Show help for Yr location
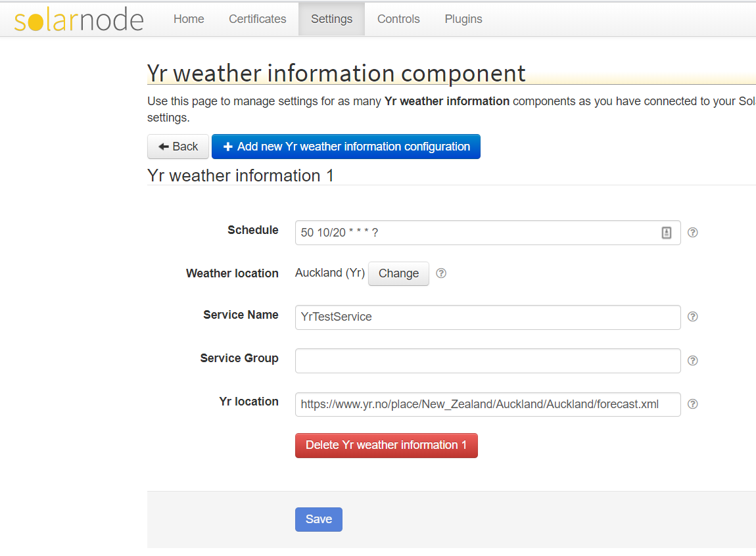 [x=693, y=404]
